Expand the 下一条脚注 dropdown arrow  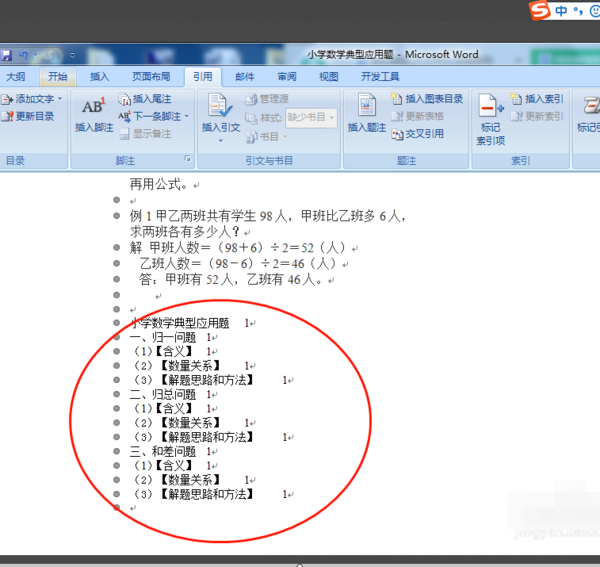click(187, 116)
